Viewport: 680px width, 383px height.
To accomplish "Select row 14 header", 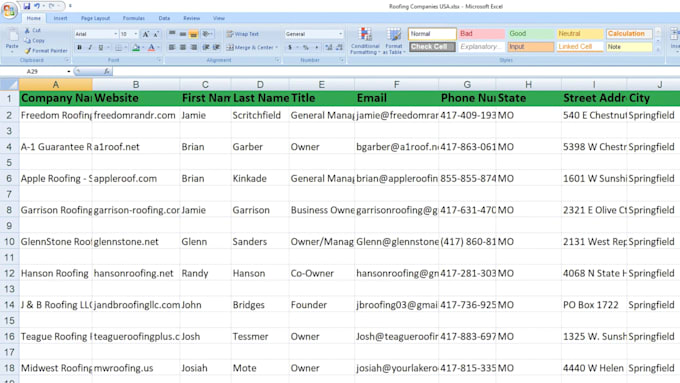I will click(x=9, y=305).
